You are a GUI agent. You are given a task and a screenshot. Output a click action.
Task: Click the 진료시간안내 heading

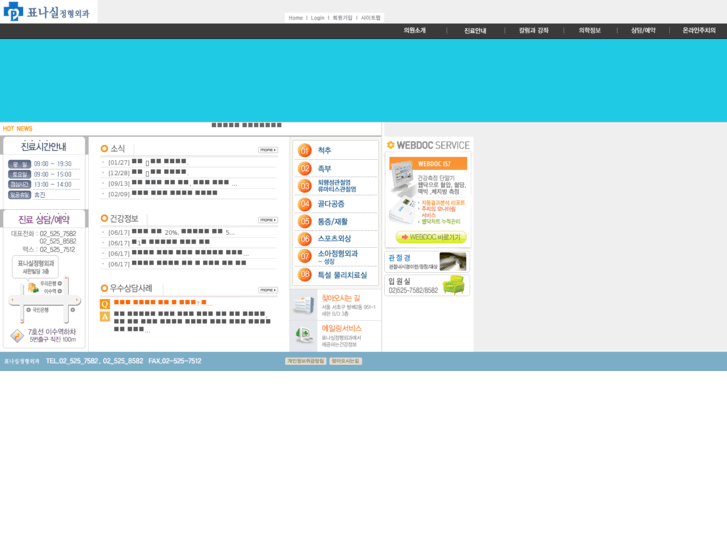44,147
